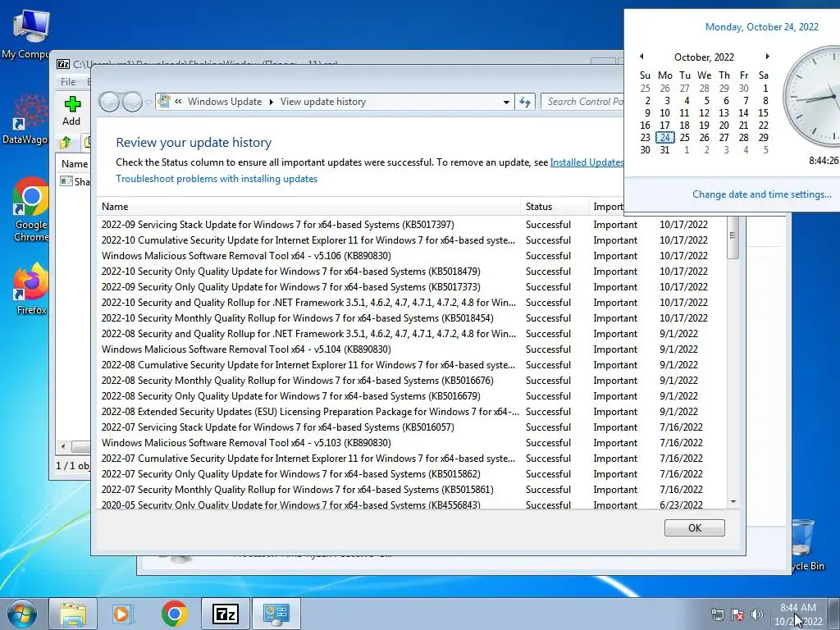This screenshot has width=840, height=630.
Task: Click the OK button
Action: 694,527
